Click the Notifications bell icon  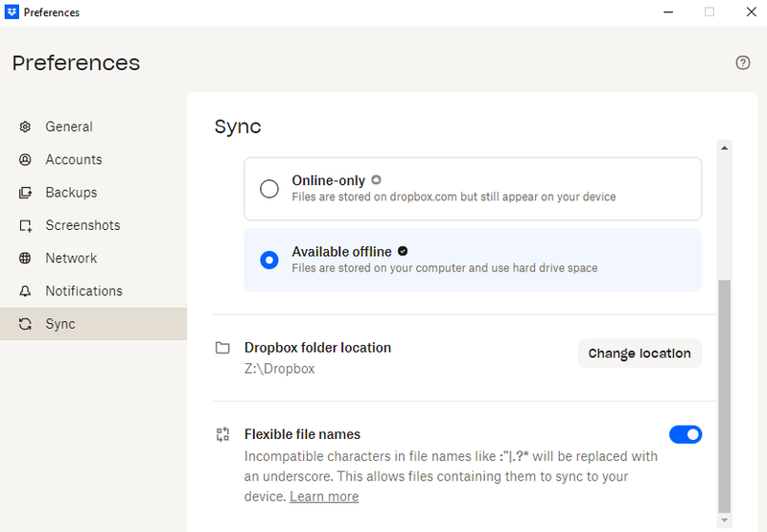click(x=26, y=291)
